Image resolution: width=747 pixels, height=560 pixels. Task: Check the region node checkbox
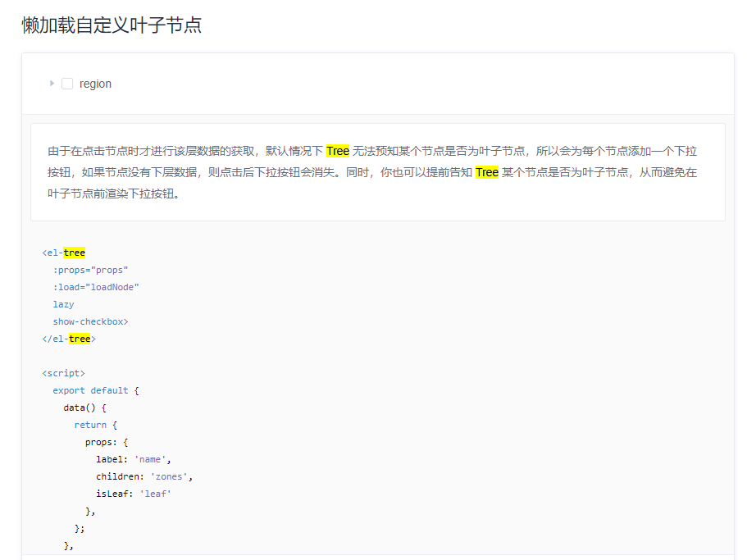point(67,84)
